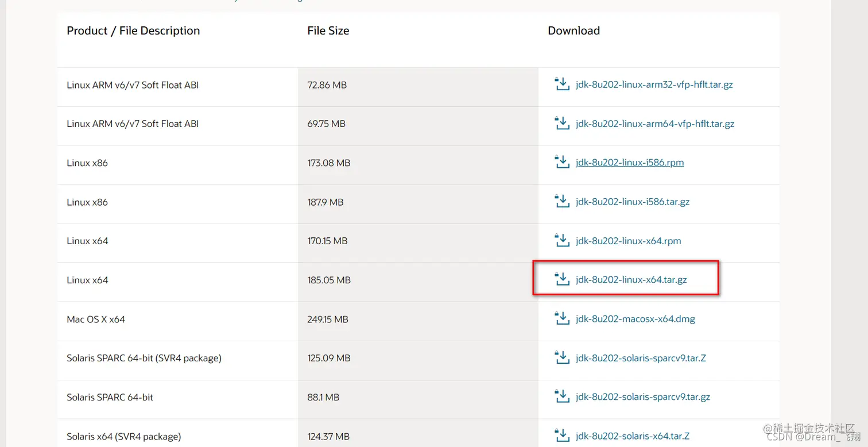Select the File Size column header
This screenshot has width=868, height=447.
tap(328, 31)
